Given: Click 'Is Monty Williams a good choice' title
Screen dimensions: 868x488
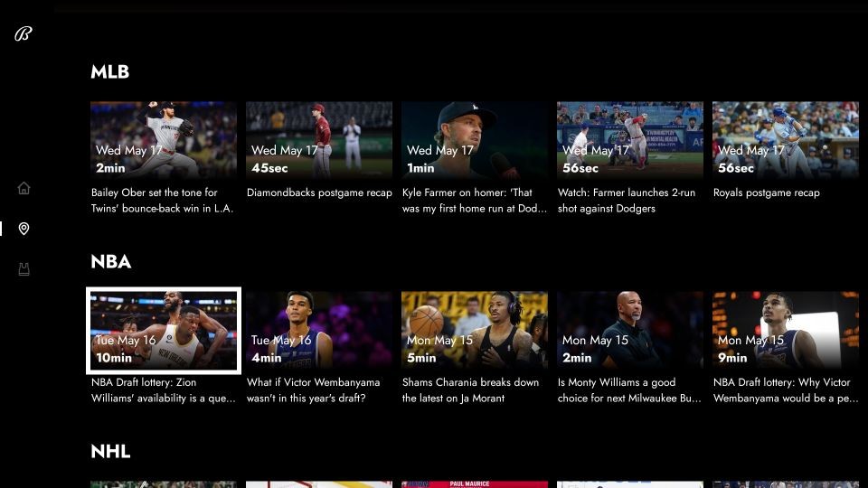Looking at the screenshot, I should [x=629, y=390].
